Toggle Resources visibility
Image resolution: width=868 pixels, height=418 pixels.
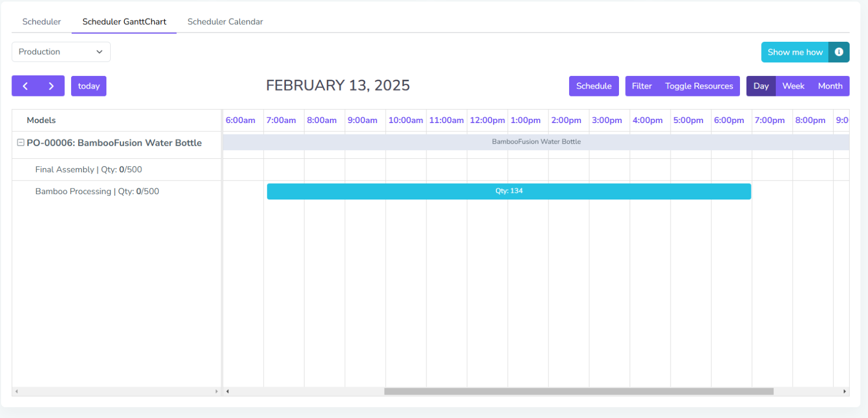(699, 86)
